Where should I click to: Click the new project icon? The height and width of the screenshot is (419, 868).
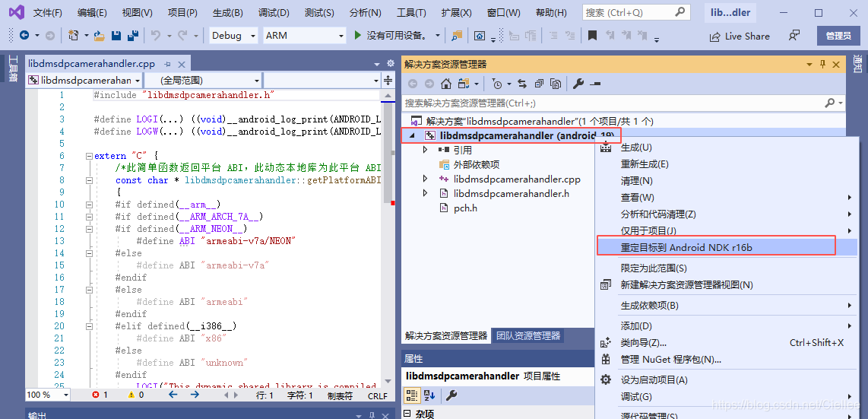(72, 36)
